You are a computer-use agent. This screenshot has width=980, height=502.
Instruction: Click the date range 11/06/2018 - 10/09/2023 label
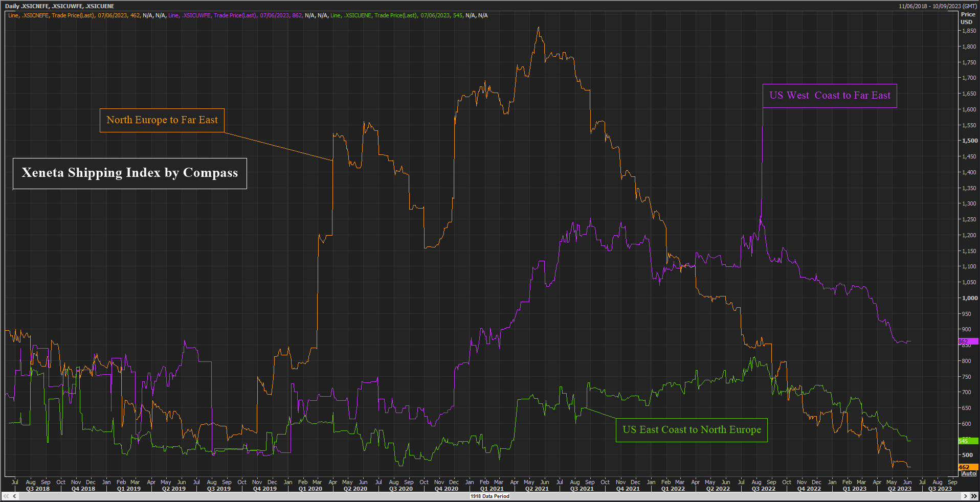point(938,6)
